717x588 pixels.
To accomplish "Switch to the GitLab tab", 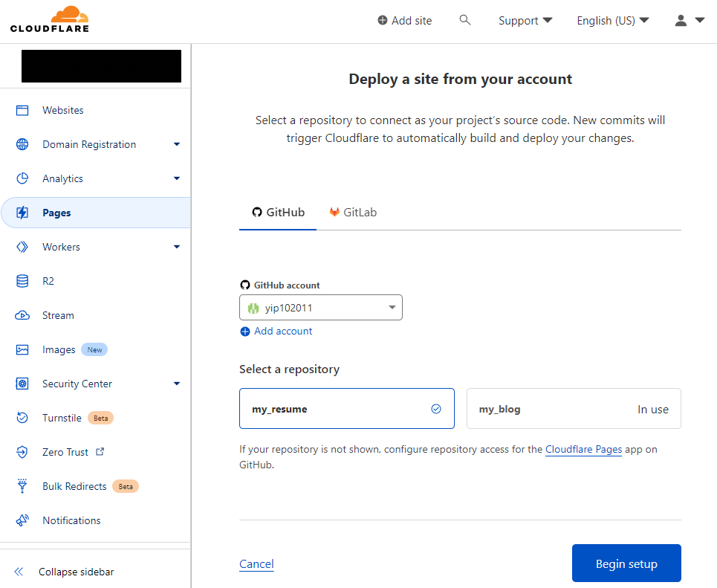I will pyautogui.click(x=353, y=213).
